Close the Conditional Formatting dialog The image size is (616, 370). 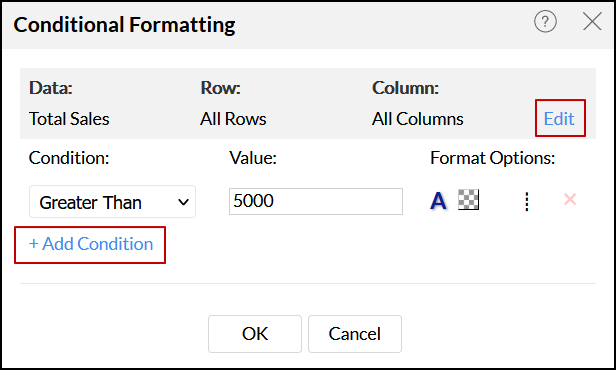592,21
